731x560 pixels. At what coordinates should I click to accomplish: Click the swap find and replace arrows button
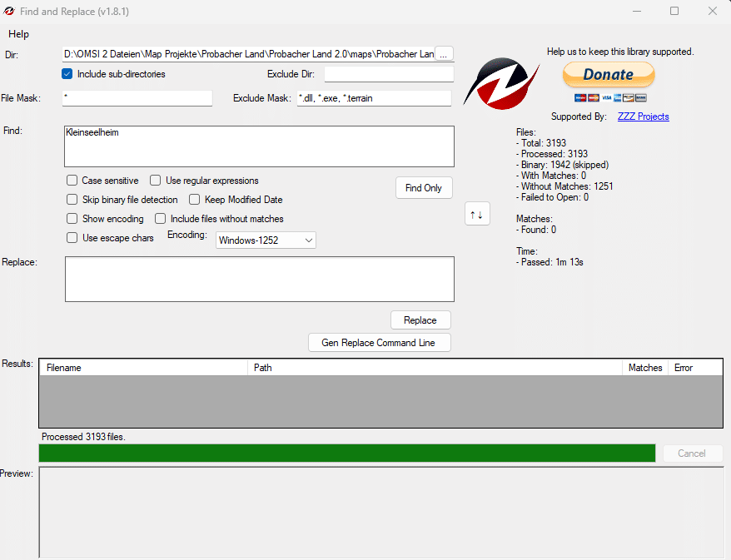(476, 214)
